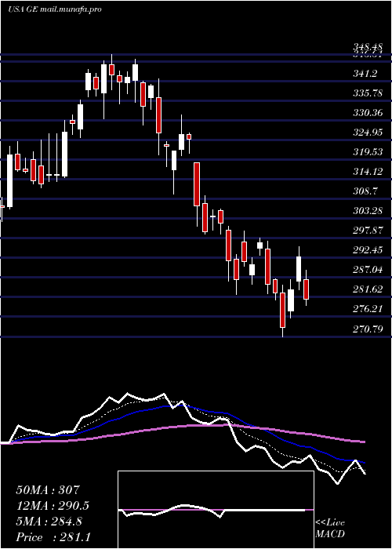
Task: Select the 287.04 price axis label
Action: 368,270
